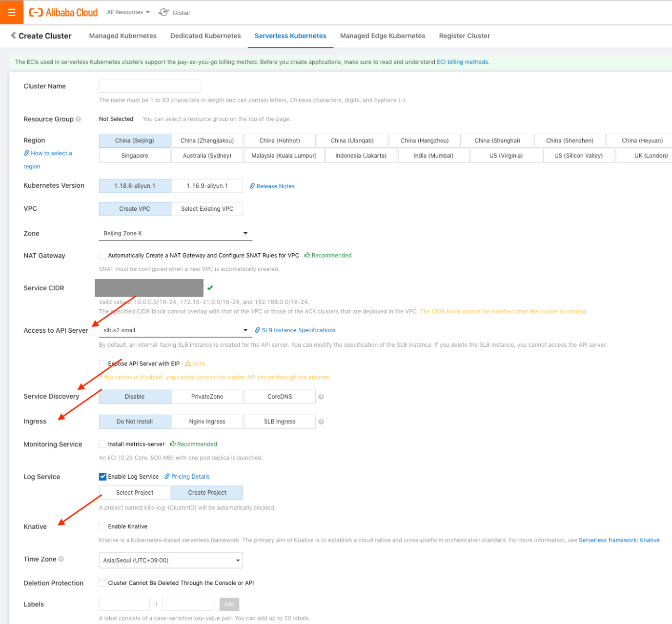Switch to Dedicated Kubernetes tab
The image size is (672, 624).
[x=205, y=36]
